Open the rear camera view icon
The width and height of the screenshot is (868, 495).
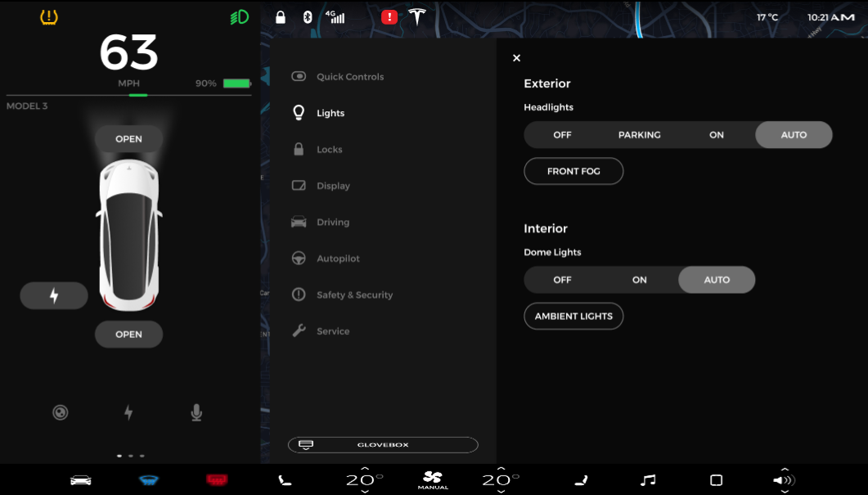click(x=60, y=412)
